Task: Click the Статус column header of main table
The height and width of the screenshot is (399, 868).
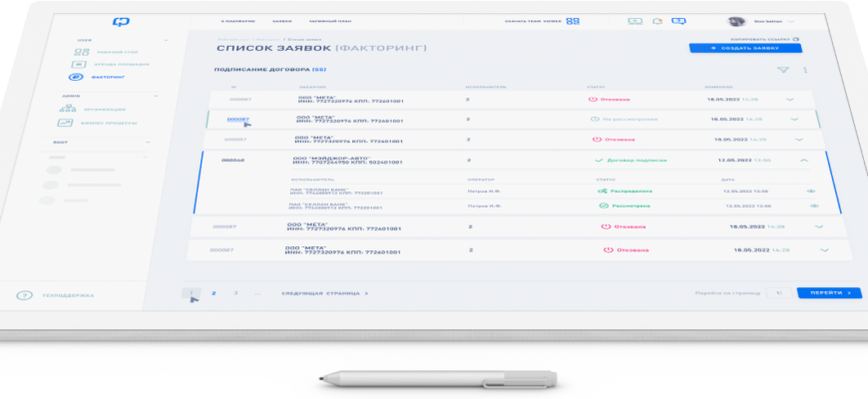Action: click(x=597, y=88)
